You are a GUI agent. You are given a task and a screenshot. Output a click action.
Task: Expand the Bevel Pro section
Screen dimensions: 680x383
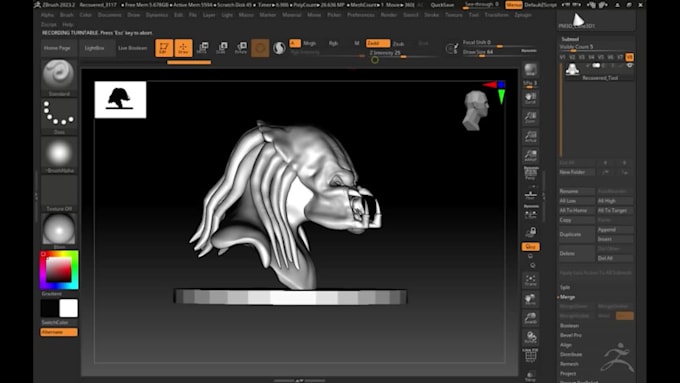571,335
